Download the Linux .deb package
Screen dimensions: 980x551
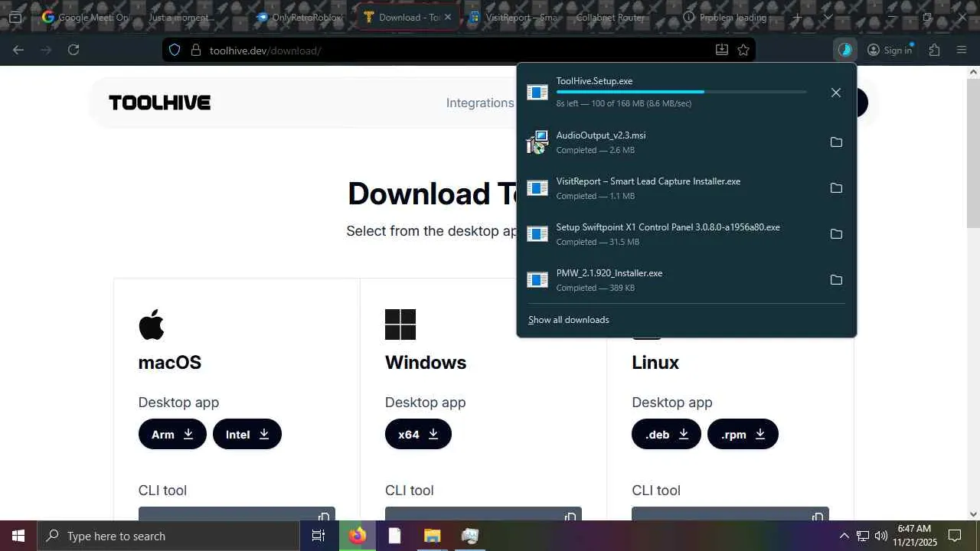[x=666, y=434]
